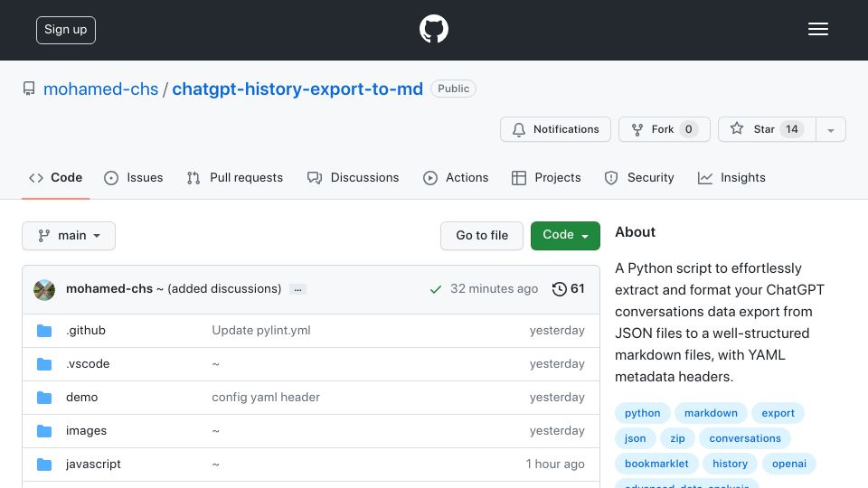Open the '(added discussions)' commit message
The image size is (868, 488).
click(224, 289)
